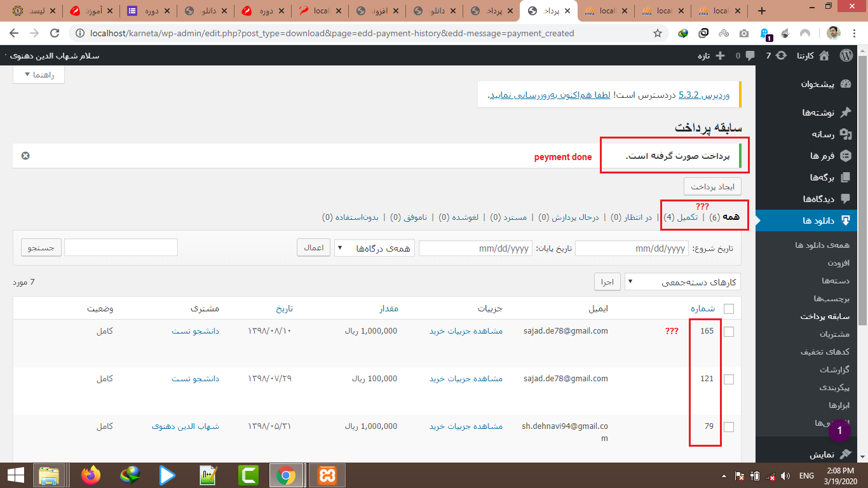Show hidden tray icons arrow
The image size is (868, 488).
[x=724, y=475]
